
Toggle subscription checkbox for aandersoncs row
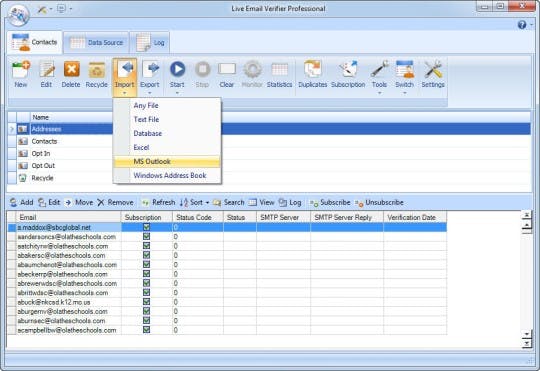[146, 237]
